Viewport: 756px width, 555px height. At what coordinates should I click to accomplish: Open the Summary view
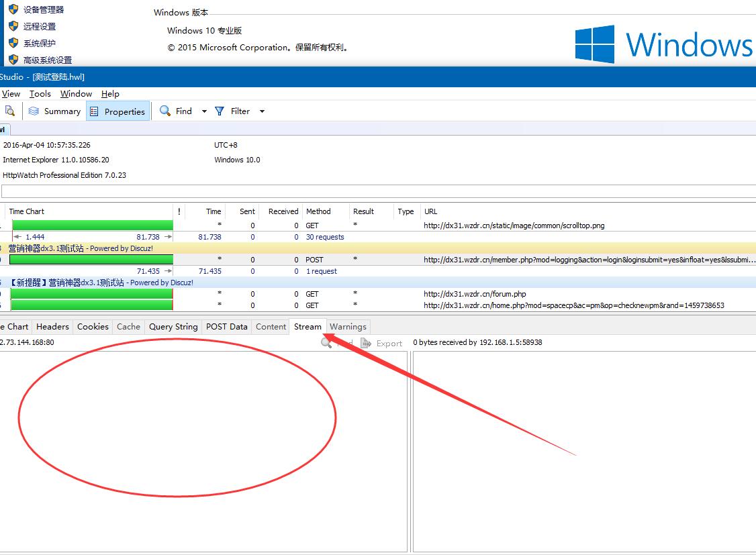click(54, 111)
